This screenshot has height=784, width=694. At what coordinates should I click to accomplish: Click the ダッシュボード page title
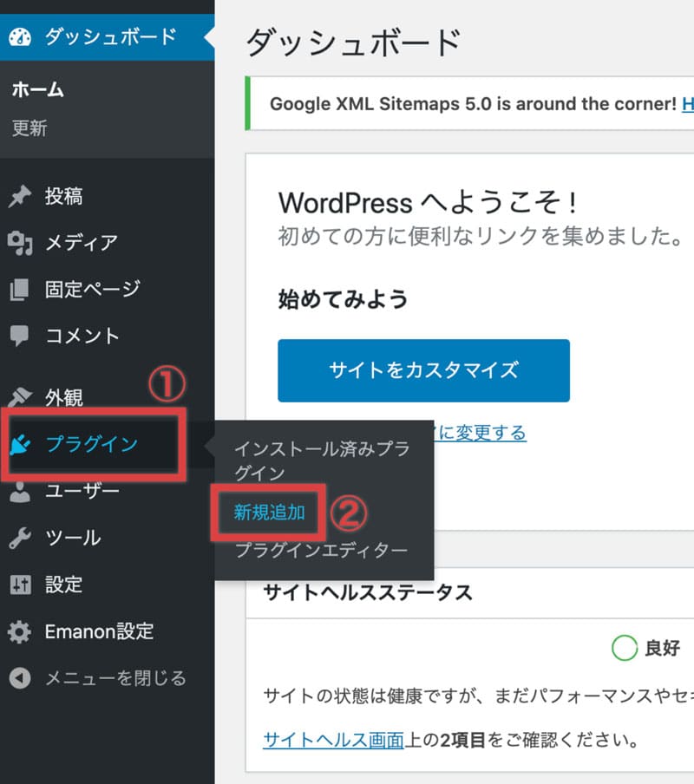click(x=353, y=42)
